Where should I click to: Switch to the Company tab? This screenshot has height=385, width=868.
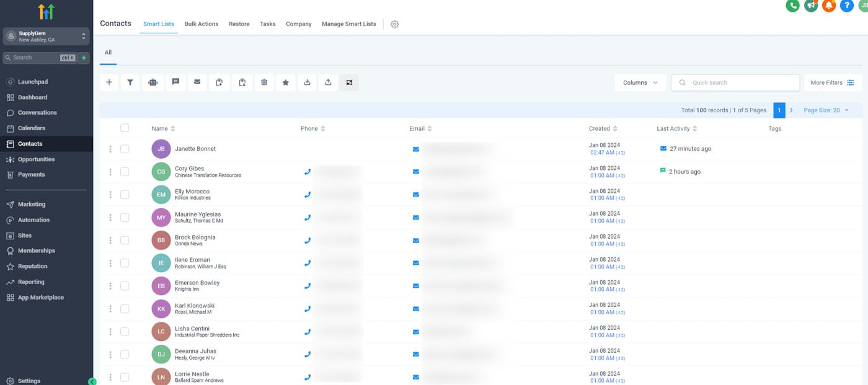coord(299,24)
